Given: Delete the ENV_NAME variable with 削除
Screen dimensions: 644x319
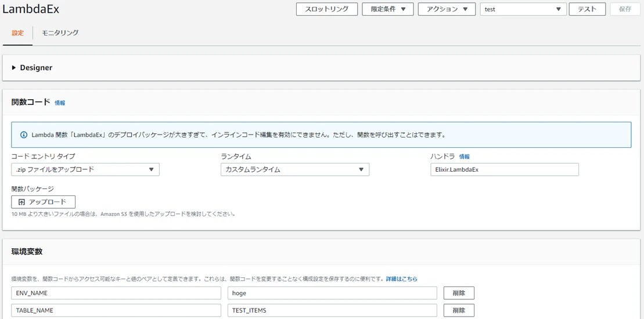Looking at the screenshot, I should (x=459, y=293).
